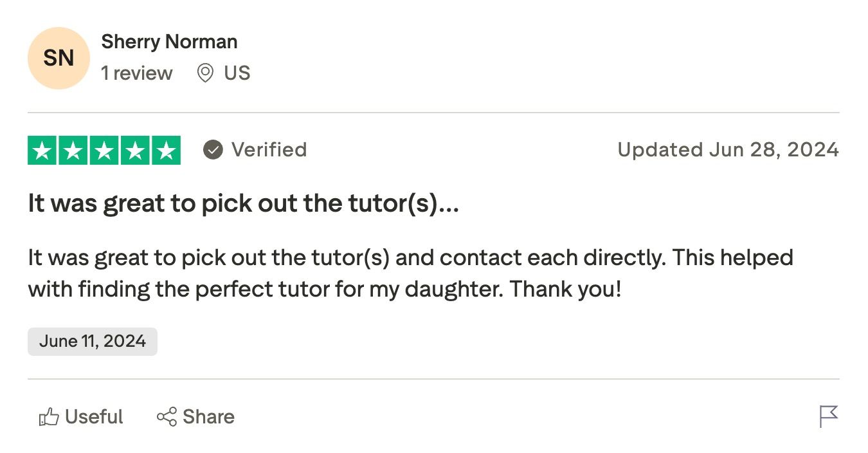This screenshot has width=868, height=453.
Task: Click the June 11, 2024 date badge
Action: pos(92,341)
